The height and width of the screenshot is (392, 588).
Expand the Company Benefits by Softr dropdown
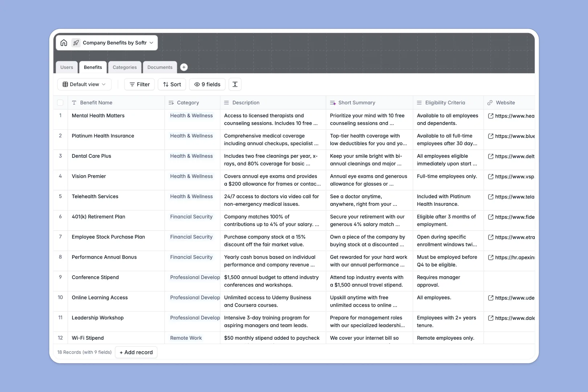(x=152, y=42)
